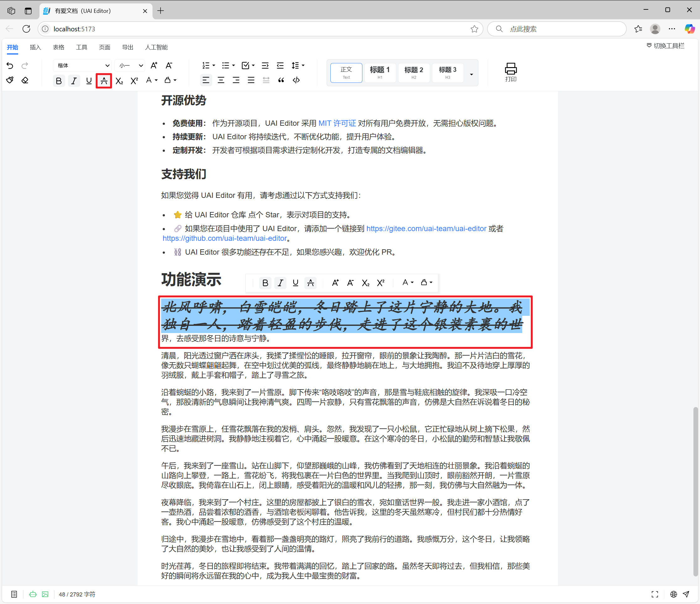Click superscript icon in main toolbar

click(x=134, y=81)
